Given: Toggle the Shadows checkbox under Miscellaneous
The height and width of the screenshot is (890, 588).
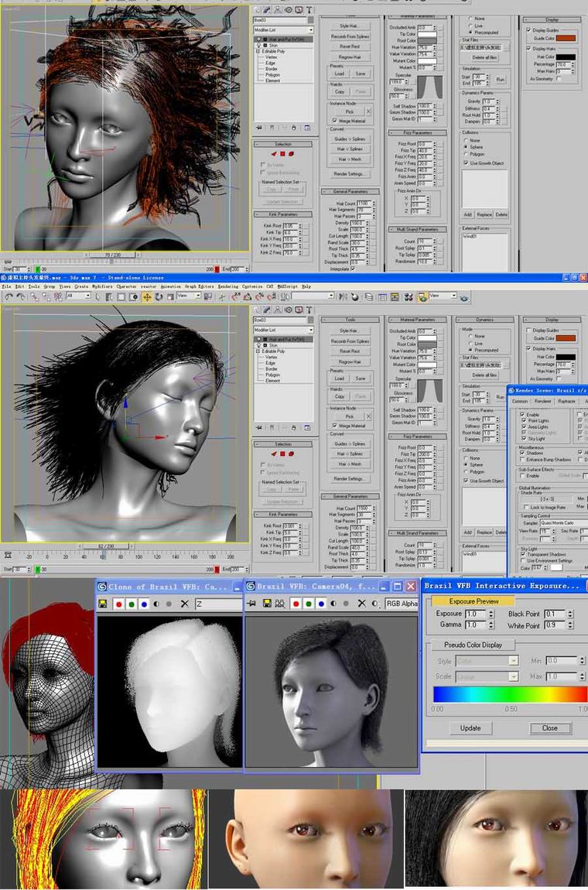Looking at the screenshot, I should point(521,453).
